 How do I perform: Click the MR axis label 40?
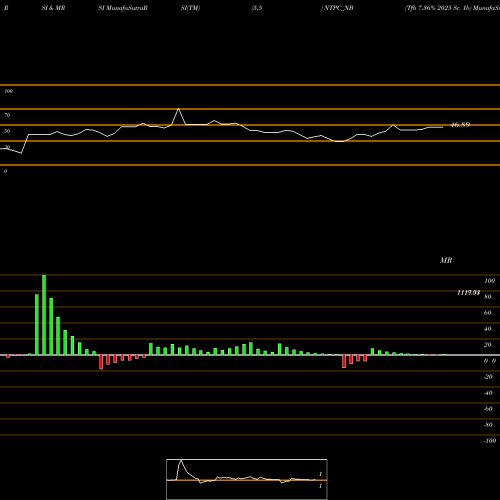(x=488, y=329)
